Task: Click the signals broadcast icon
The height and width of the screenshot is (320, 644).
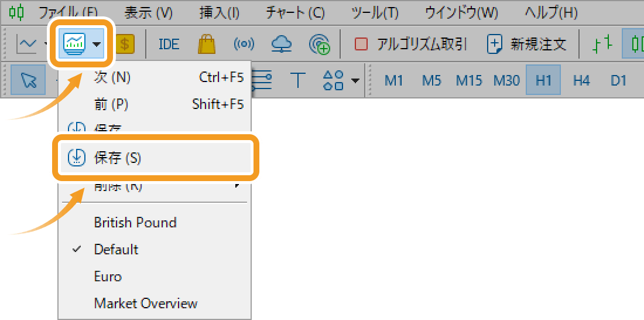Action: click(244, 44)
